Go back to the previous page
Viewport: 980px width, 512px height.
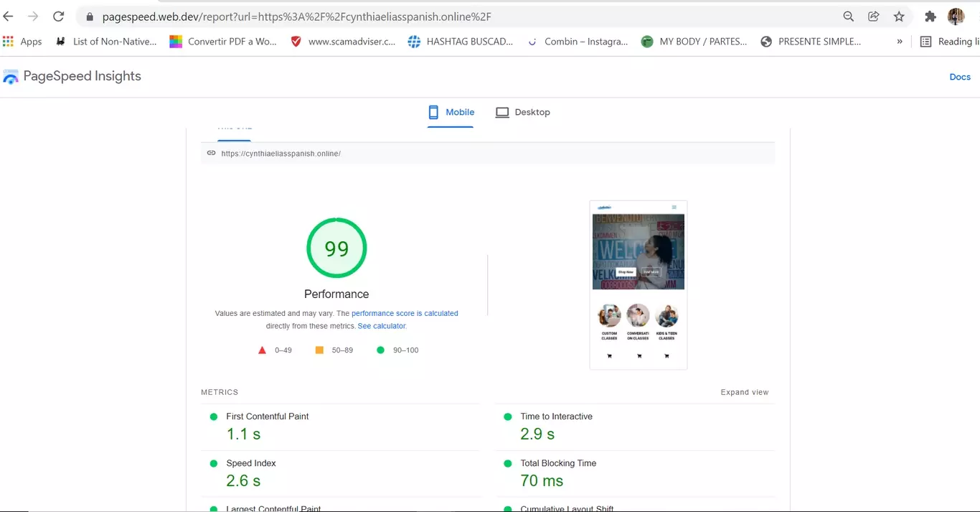pyautogui.click(x=8, y=17)
